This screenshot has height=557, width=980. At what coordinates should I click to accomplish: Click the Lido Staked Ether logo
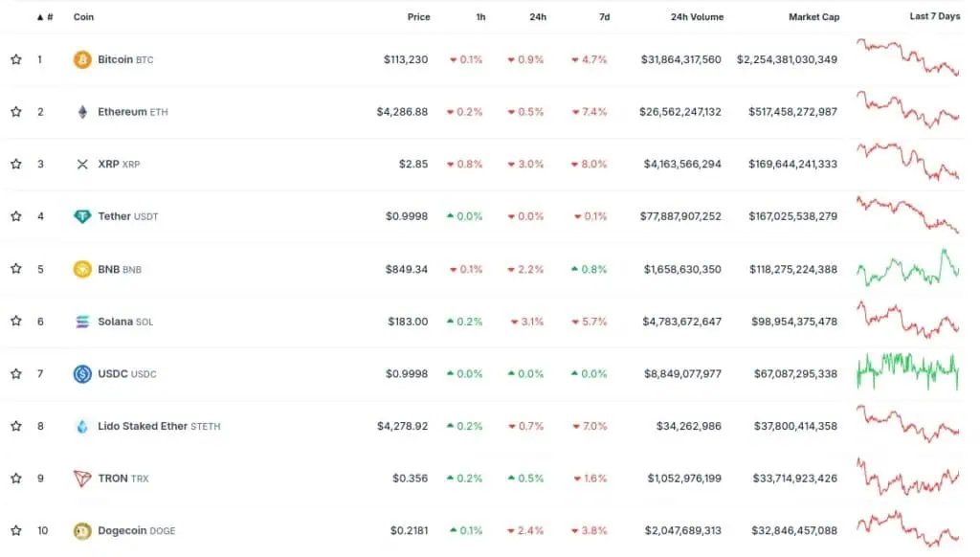[82, 426]
